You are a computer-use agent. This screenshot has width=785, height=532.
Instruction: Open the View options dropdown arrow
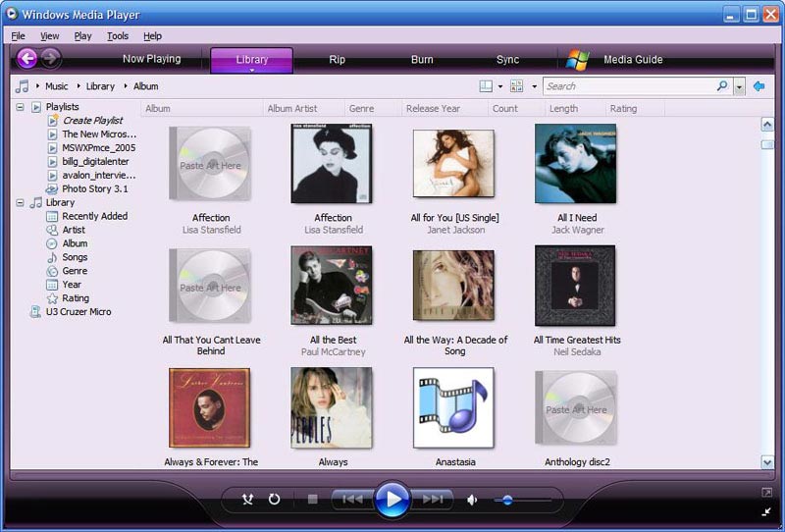(x=534, y=86)
